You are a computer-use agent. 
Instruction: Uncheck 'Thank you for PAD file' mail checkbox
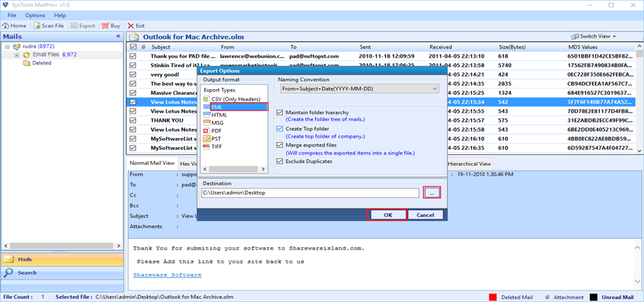(x=133, y=56)
